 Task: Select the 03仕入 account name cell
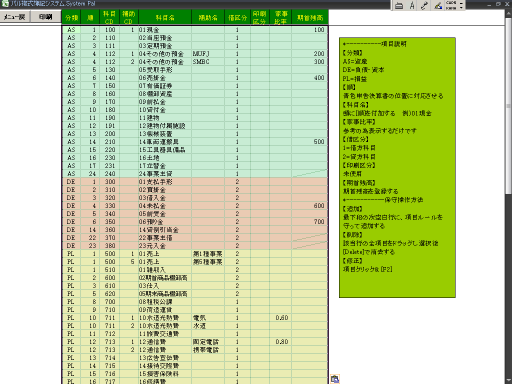[165, 286]
